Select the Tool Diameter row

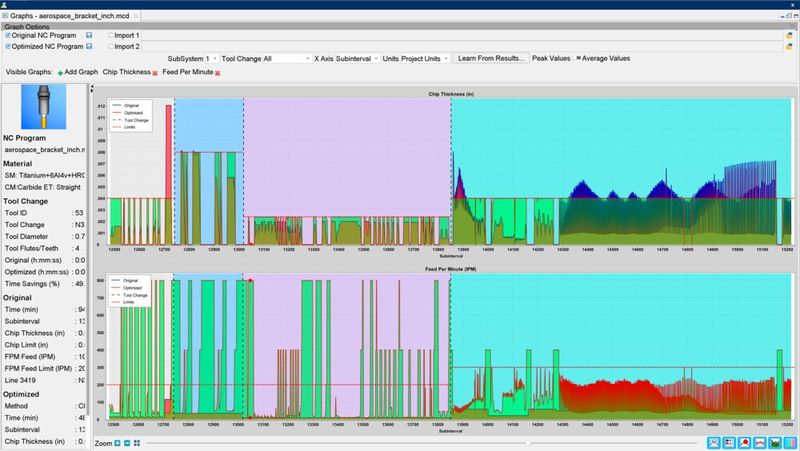(44, 236)
